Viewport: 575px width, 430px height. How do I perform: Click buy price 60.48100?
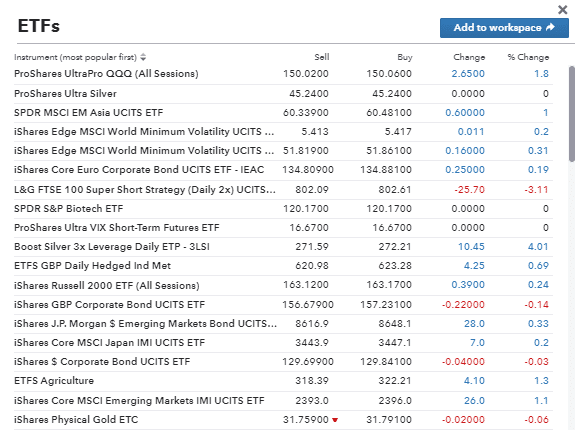(389, 113)
